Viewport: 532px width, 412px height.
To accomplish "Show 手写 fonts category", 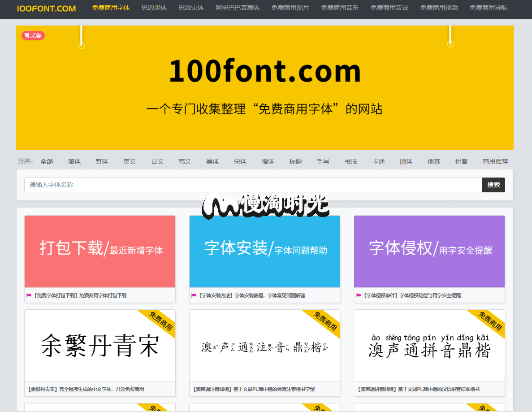I will click(x=323, y=161).
